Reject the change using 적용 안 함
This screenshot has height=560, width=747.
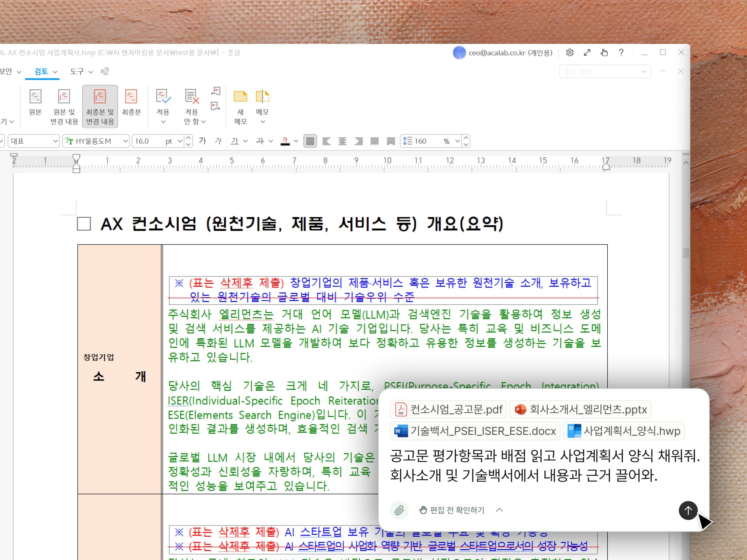coord(191,106)
